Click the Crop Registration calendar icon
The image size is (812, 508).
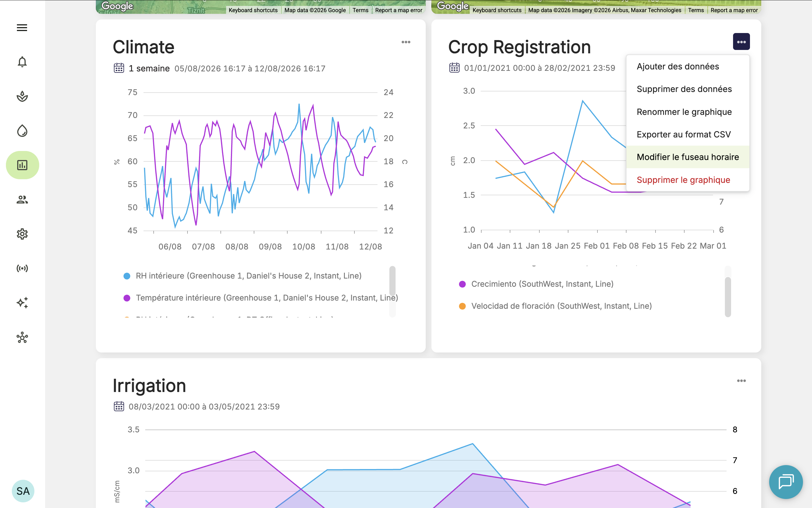(x=454, y=67)
